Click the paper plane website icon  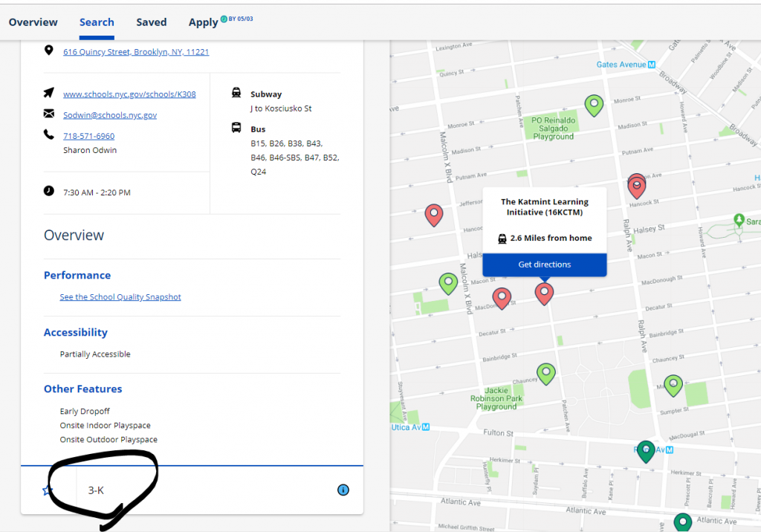click(48, 93)
